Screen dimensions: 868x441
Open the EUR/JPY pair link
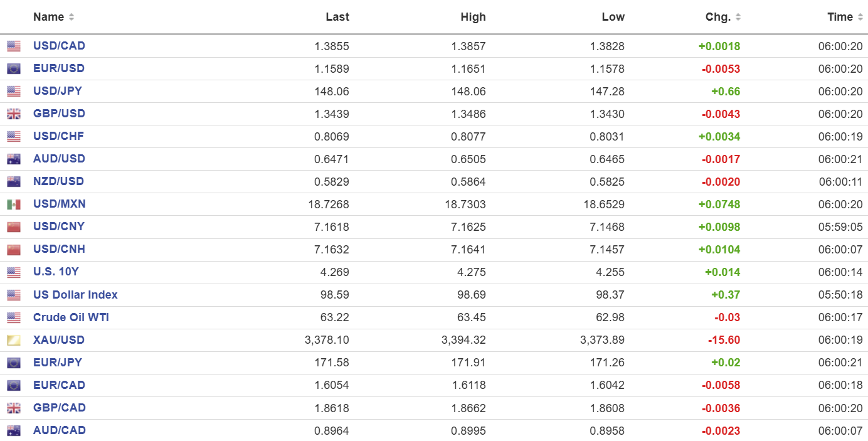[x=58, y=363]
